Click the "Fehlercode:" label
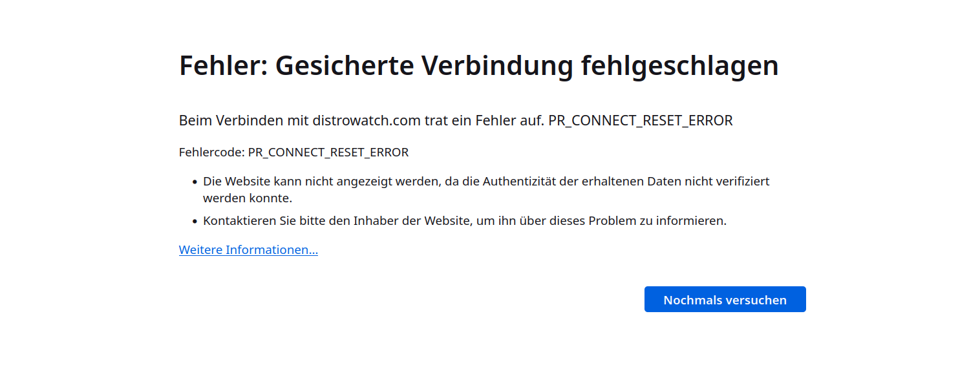The height and width of the screenshot is (369, 980). pyautogui.click(x=211, y=153)
